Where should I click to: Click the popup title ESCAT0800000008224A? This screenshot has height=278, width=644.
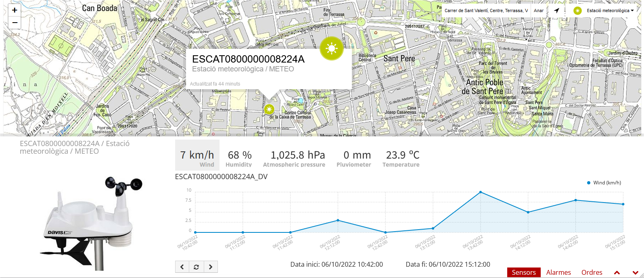(x=248, y=59)
